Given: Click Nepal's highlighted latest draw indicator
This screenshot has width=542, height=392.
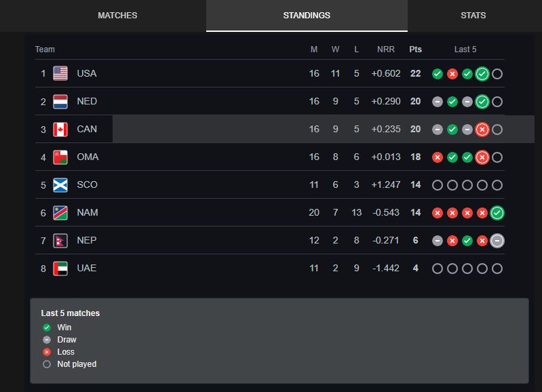Looking at the screenshot, I should tap(497, 241).
